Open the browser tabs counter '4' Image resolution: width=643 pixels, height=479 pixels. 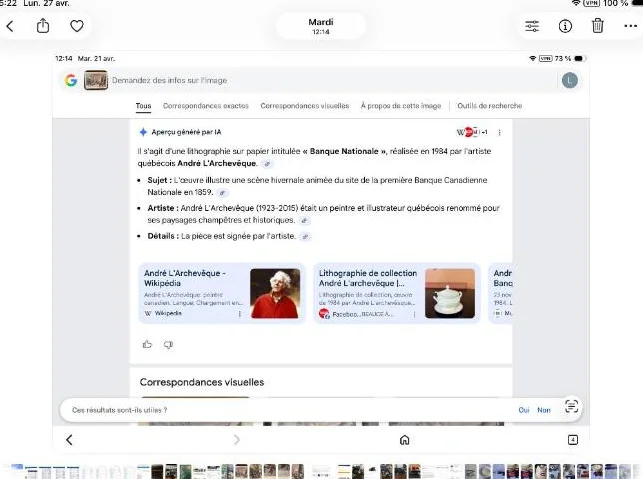click(573, 440)
